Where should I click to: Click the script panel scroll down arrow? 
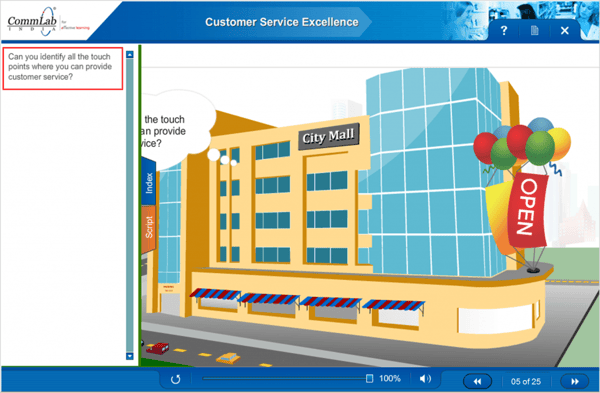[x=130, y=356]
